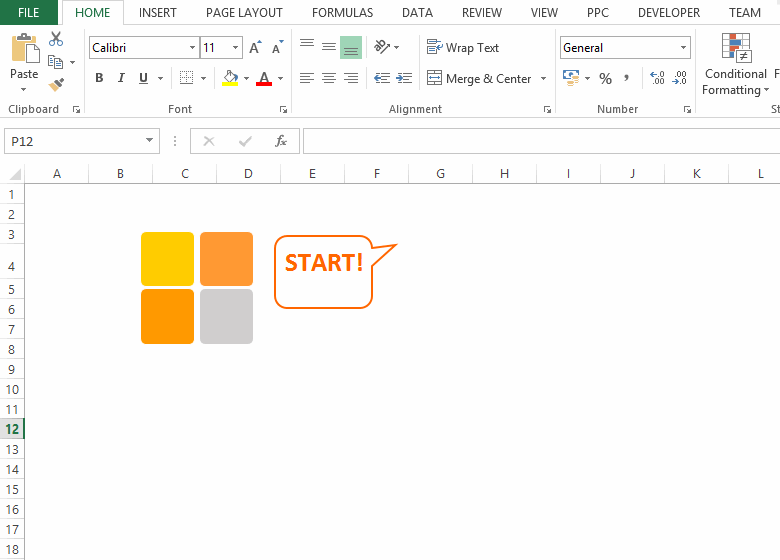This screenshot has height=560, width=780.
Task: Open Number dialog launcher
Action: [x=687, y=109]
